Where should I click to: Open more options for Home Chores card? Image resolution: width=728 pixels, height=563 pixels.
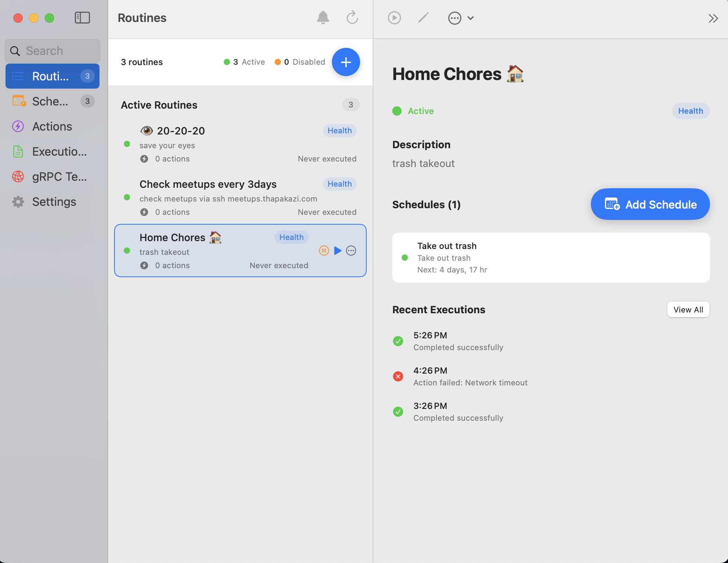tap(351, 251)
